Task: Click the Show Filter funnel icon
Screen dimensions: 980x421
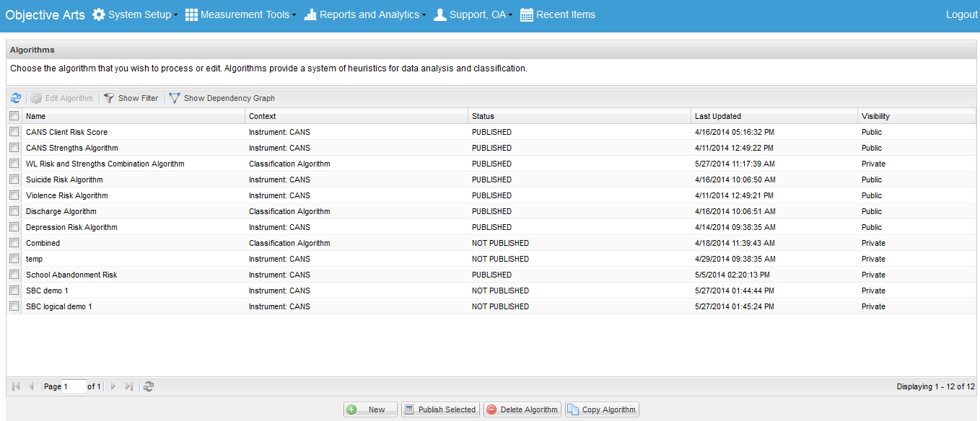Action: click(109, 98)
